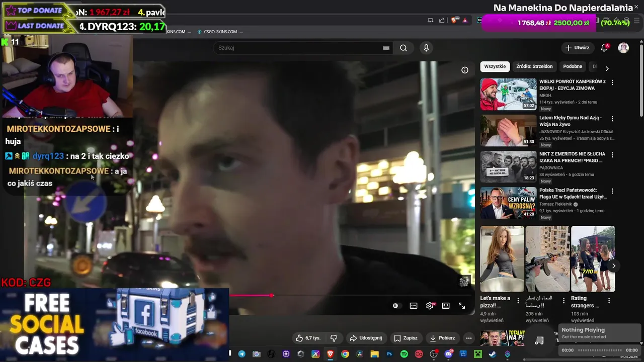Open Photoshop from the taskbar
Screen dimensions: 644x362
click(x=389, y=354)
